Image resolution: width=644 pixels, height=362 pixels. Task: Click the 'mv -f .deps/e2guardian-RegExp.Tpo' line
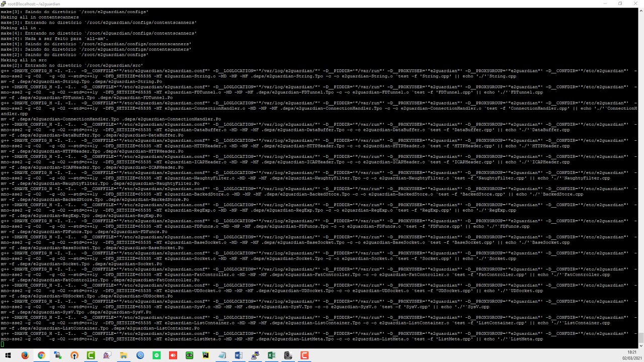[x=81, y=216]
